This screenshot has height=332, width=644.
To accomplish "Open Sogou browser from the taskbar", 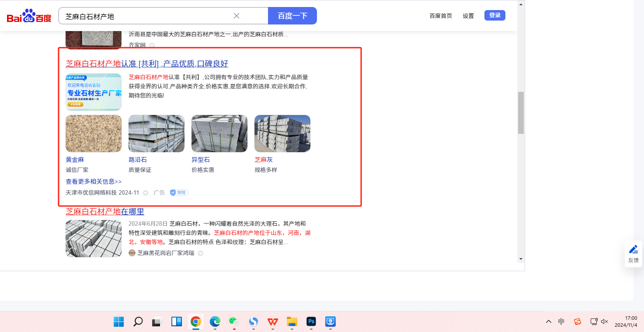I will [253, 322].
